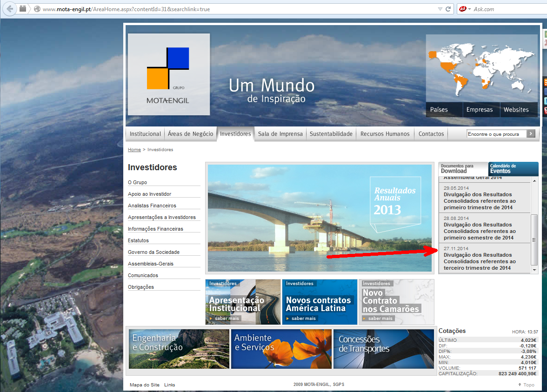Click the events list scroll down arrow
Image resolution: width=547 pixels, height=392 pixels.
(534, 270)
